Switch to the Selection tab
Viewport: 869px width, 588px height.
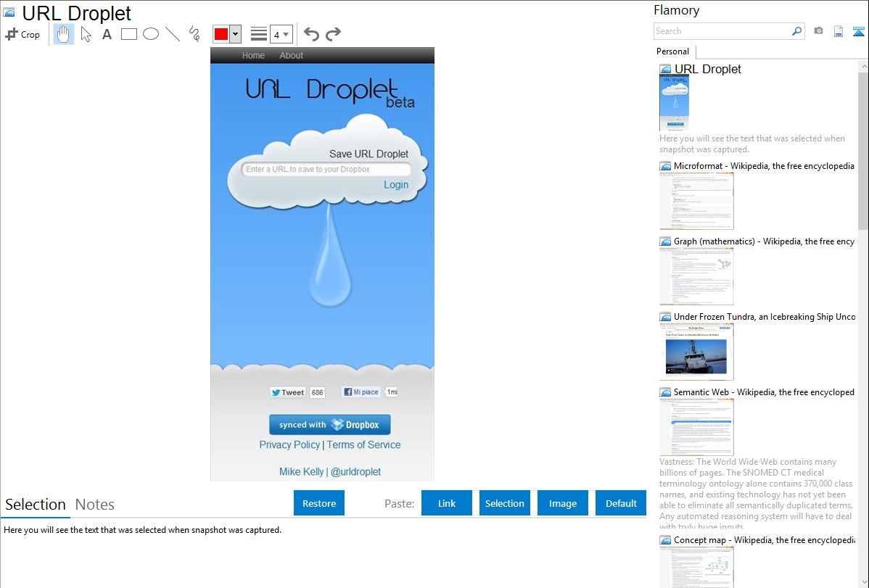point(36,505)
